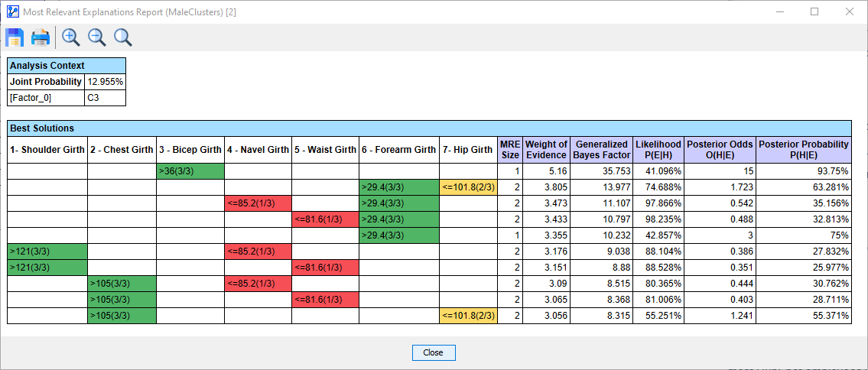The height and width of the screenshot is (370, 868).
Task: Reset zoom with the half-filled magnifier icon
Action: 122,37
